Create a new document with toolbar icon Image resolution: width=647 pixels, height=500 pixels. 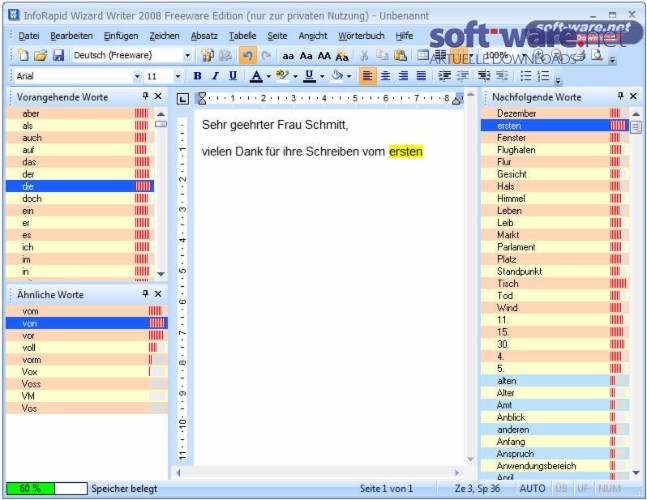point(24,55)
